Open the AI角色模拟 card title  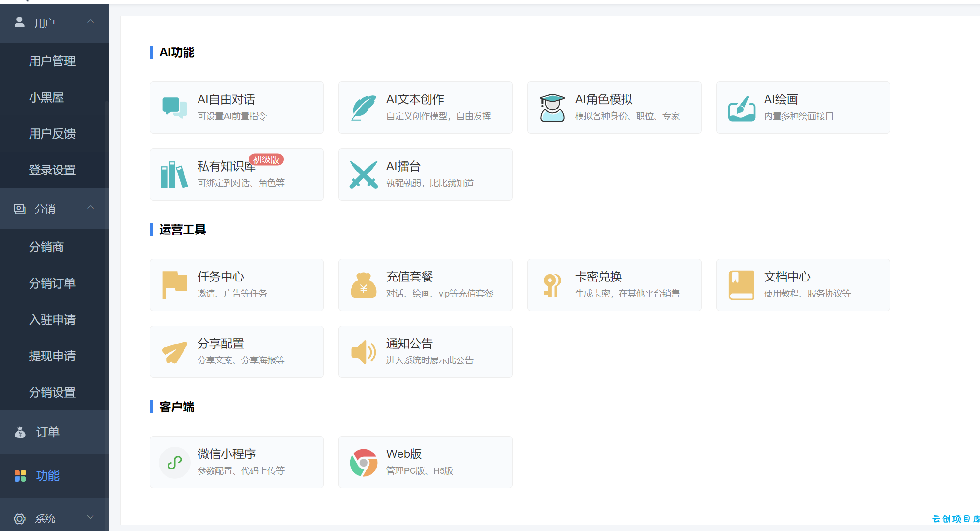[604, 99]
